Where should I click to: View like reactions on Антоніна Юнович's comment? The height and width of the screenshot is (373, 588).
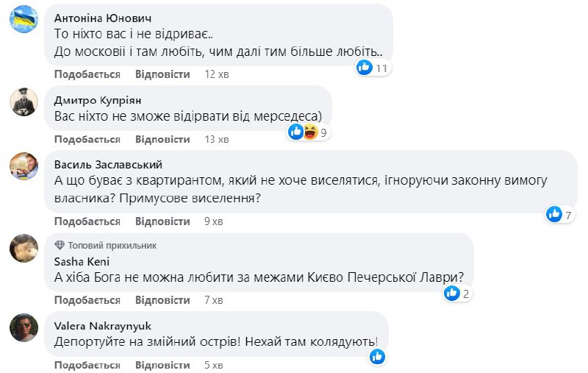pos(373,68)
